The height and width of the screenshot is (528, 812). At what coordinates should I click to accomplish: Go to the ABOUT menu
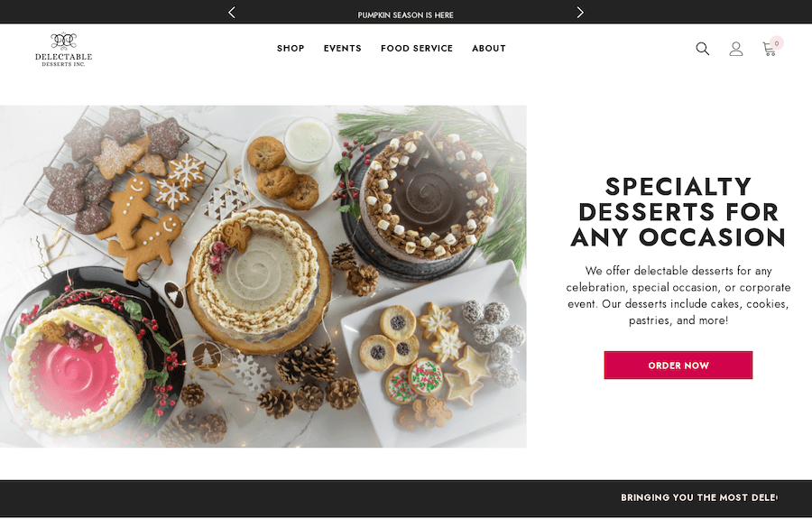pos(489,48)
